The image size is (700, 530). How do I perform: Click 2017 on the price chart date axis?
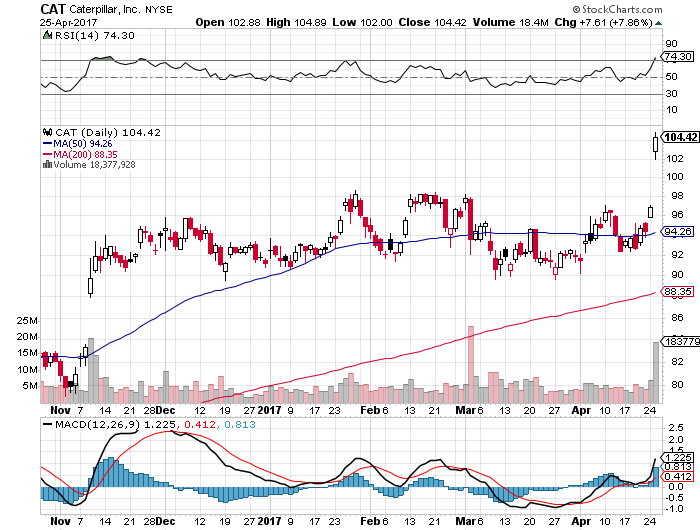[269, 410]
